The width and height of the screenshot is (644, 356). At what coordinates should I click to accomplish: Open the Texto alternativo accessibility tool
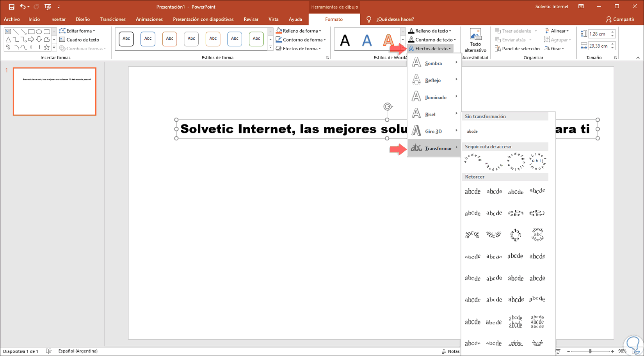click(x=475, y=40)
